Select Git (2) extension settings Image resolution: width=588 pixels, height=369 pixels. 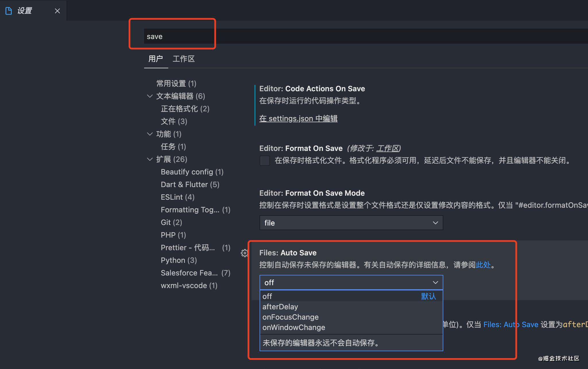tap(171, 222)
